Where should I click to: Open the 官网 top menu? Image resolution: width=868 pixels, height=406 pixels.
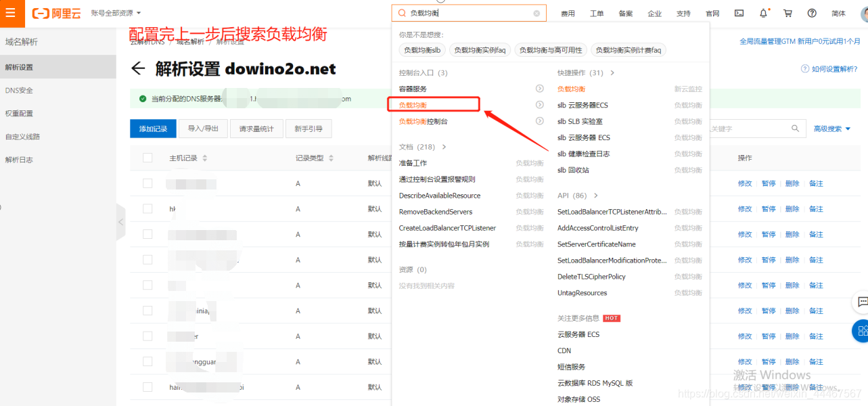(712, 14)
